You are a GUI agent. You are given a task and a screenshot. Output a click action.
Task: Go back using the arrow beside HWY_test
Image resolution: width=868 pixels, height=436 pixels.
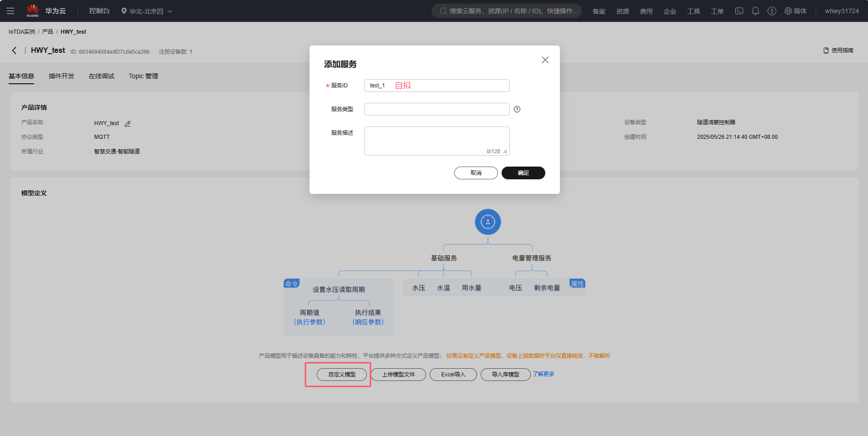[x=15, y=51]
